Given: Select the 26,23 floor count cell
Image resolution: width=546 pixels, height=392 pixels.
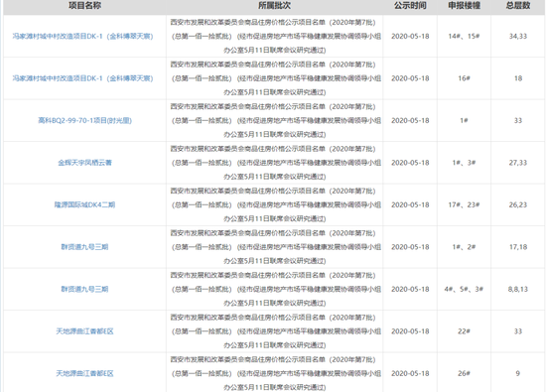Looking at the screenshot, I should coord(518,204).
